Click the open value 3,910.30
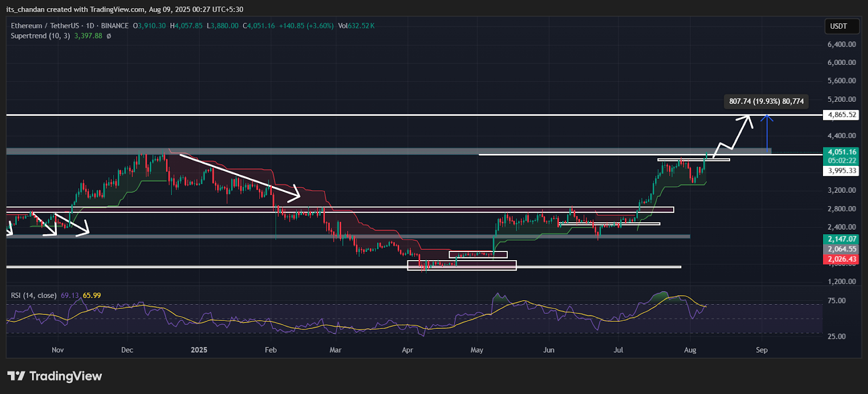This screenshot has width=868, height=394. pos(152,26)
